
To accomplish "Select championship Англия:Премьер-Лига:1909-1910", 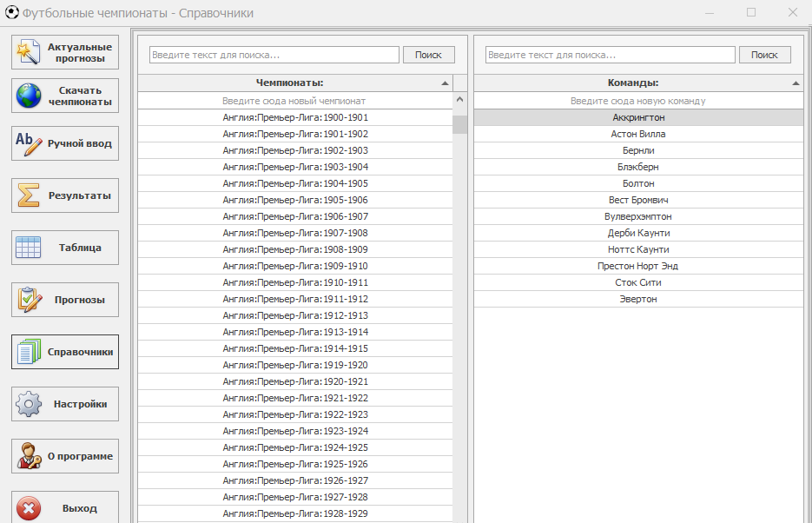I will 295,266.
